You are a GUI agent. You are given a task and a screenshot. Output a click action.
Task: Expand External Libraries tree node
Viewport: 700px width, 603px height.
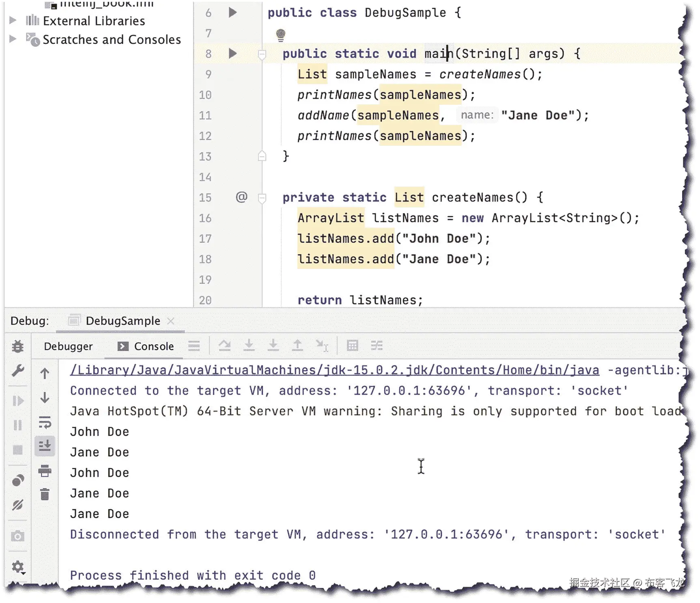(13, 20)
